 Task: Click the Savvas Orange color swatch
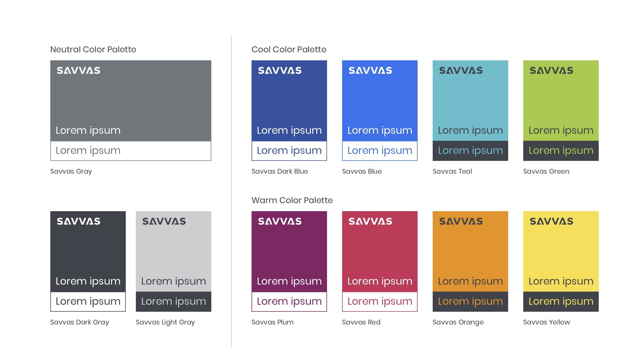(470, 251)
